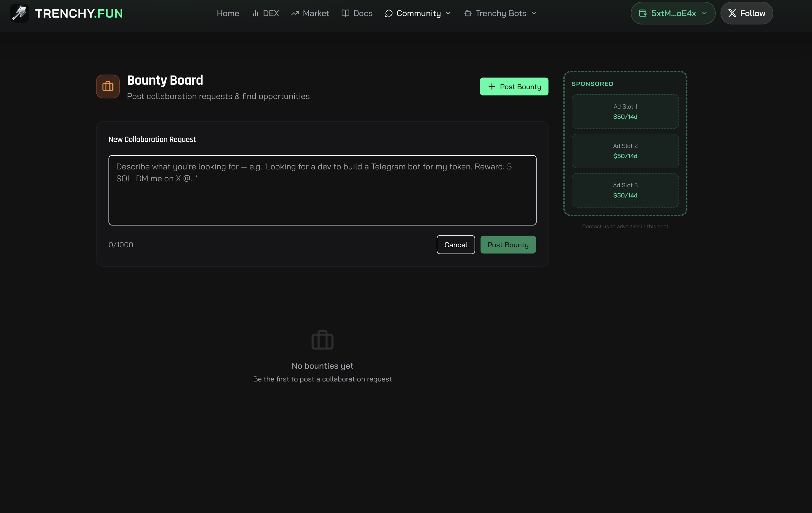Image resolution: width=812 pixels, height=513 pixels.
Task: Click the X logo icon
Action: coord(732,13)
